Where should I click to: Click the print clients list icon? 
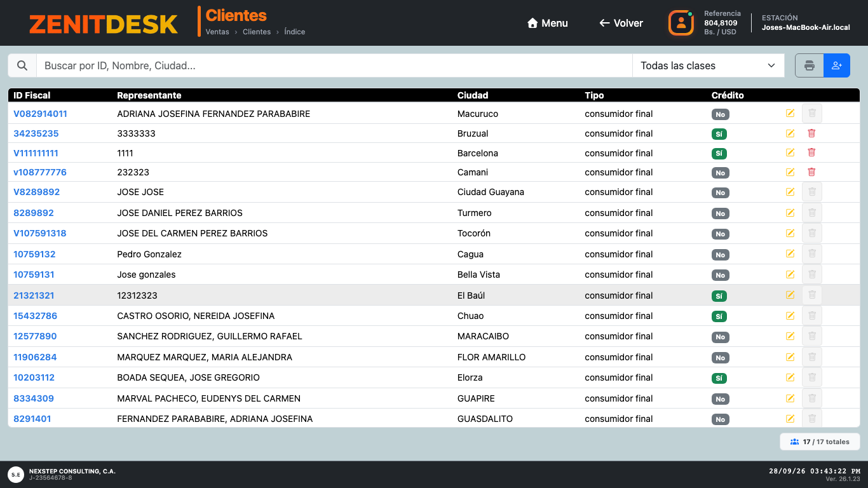(809, 65)
